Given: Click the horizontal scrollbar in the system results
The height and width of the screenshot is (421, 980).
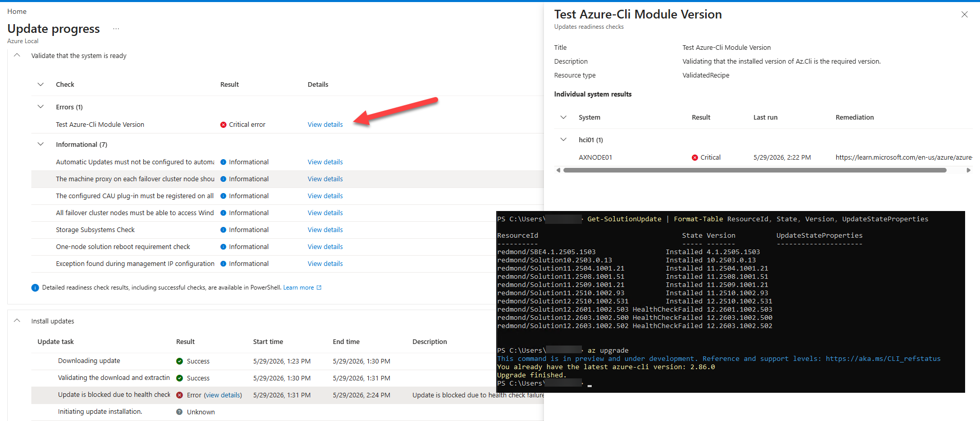Looking at the screenshot, I should tap(755, 170).
